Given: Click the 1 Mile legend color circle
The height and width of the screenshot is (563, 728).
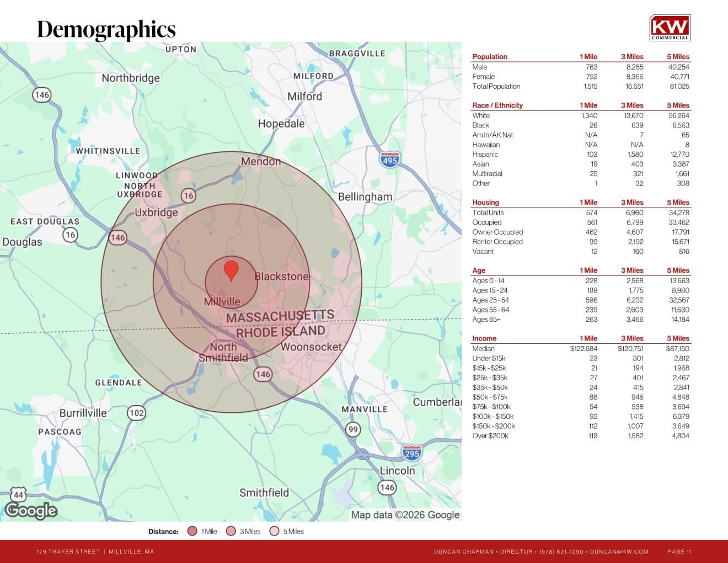Looking at the screenshot, I should point(192,531).
